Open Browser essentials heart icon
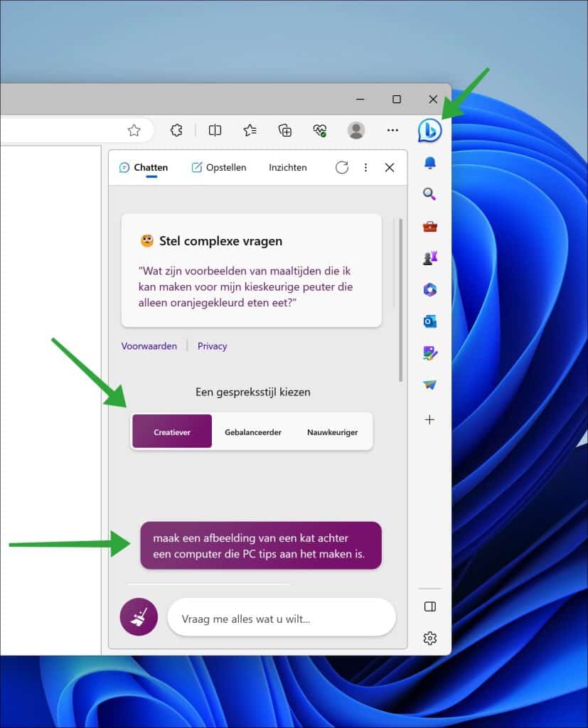 point(319,130)
